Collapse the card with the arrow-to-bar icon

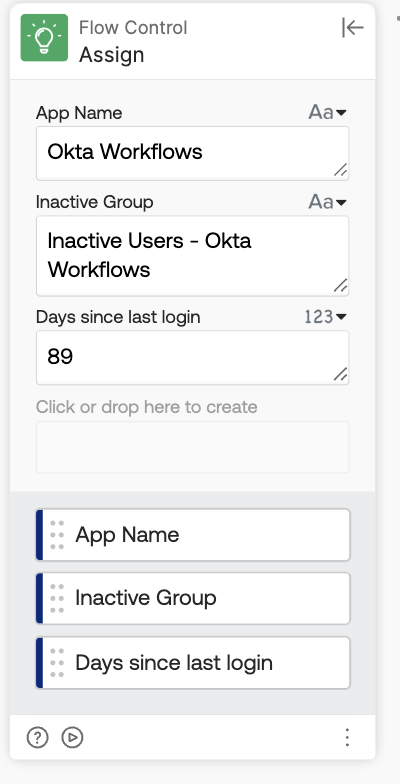352,28
